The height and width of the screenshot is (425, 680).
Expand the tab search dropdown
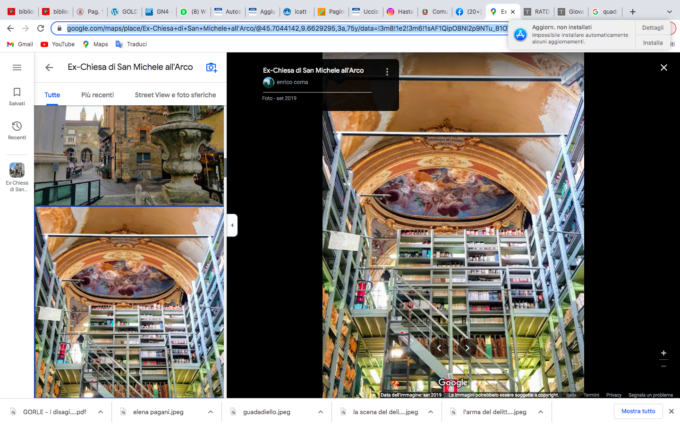point(669,12)
